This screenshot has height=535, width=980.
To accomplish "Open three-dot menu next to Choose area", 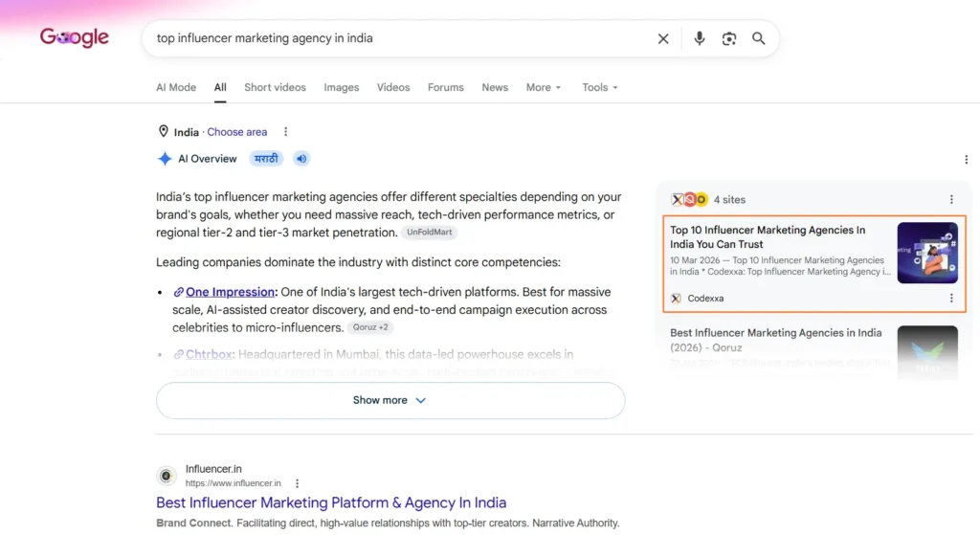I will (285, 132).
